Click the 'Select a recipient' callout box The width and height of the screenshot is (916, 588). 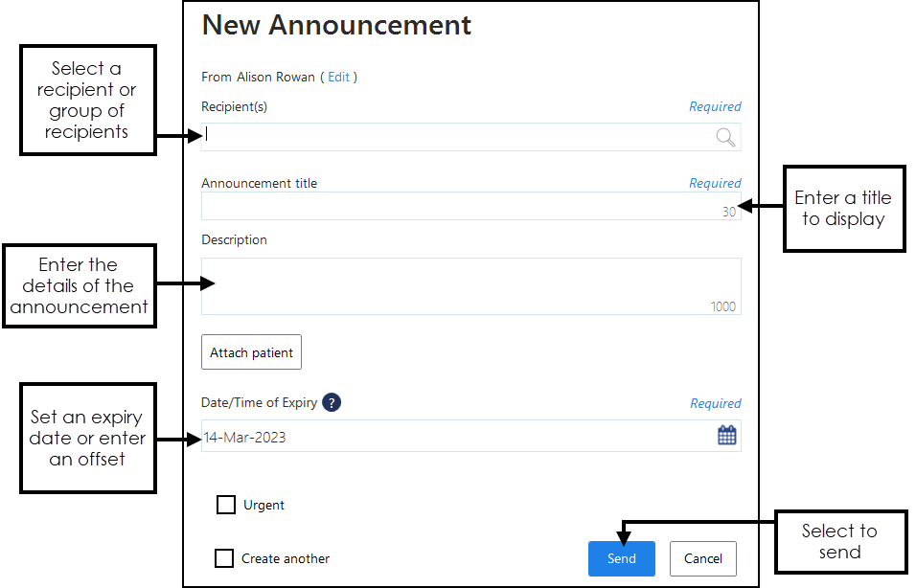[87, 100]
